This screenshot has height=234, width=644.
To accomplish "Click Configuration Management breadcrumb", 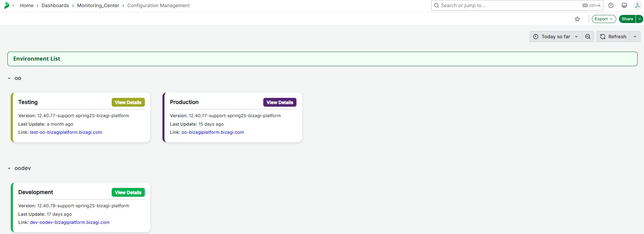I will [158, 5].
